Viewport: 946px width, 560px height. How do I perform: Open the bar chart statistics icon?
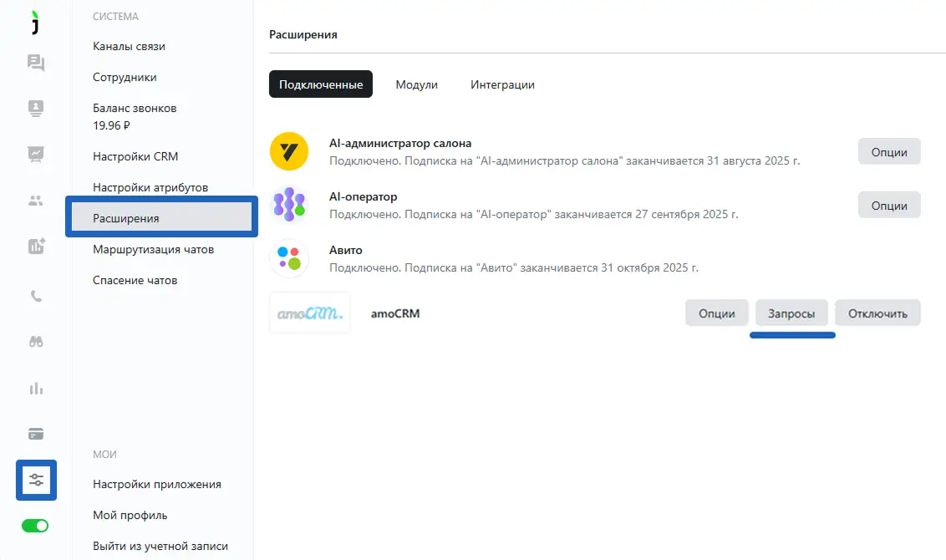click(36, 389)
